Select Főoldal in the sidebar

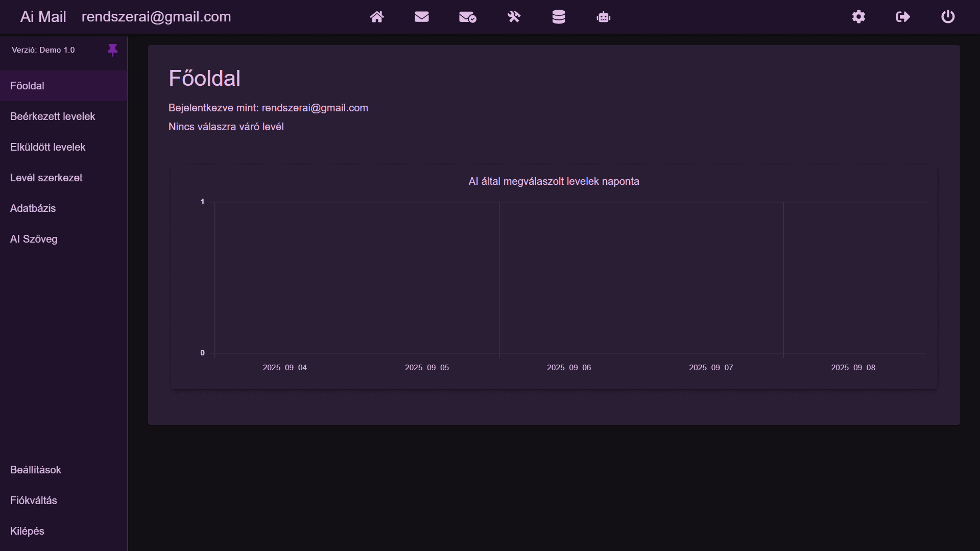coord(27,85)
